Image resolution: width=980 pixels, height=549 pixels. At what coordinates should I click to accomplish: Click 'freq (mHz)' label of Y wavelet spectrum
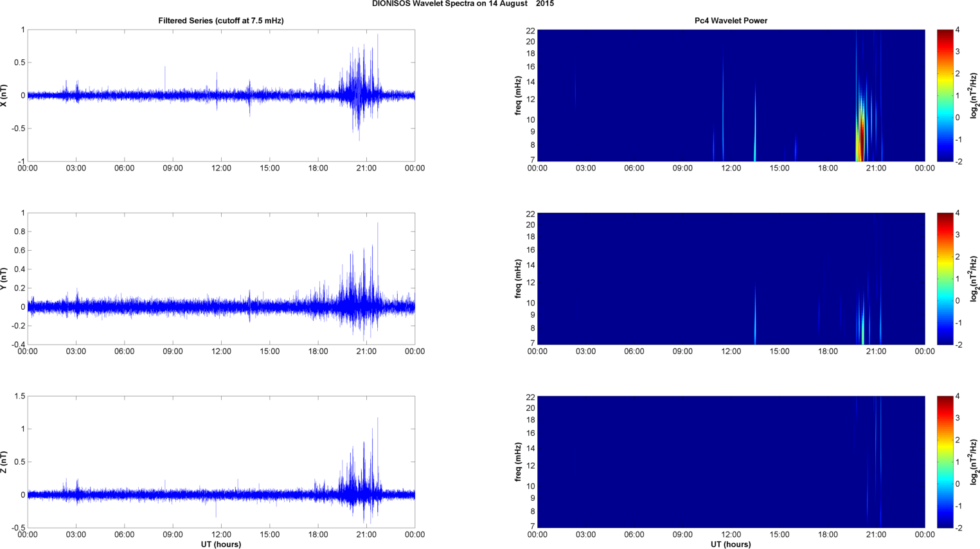pos(518,278)
